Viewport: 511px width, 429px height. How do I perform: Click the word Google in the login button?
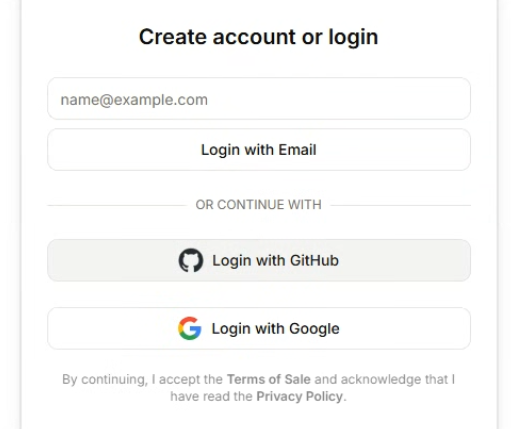(314, 329)
